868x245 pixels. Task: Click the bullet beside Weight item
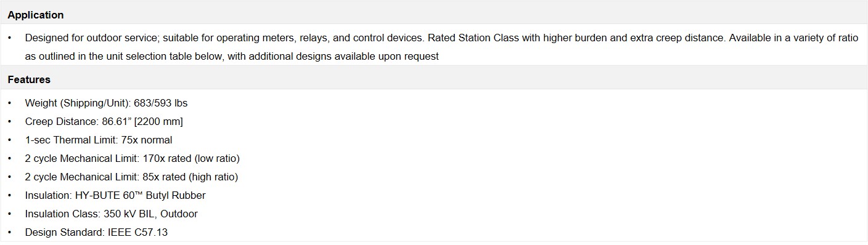[x=10, y=103]
